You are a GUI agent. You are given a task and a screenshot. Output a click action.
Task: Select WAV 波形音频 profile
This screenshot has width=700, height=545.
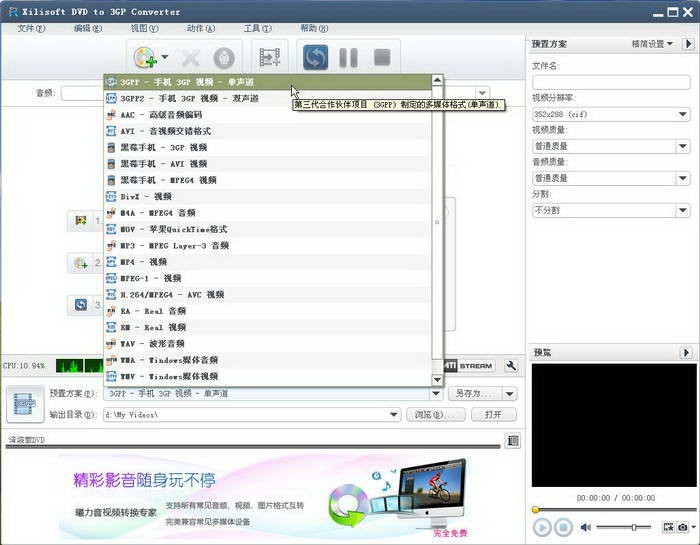[268, 344]
